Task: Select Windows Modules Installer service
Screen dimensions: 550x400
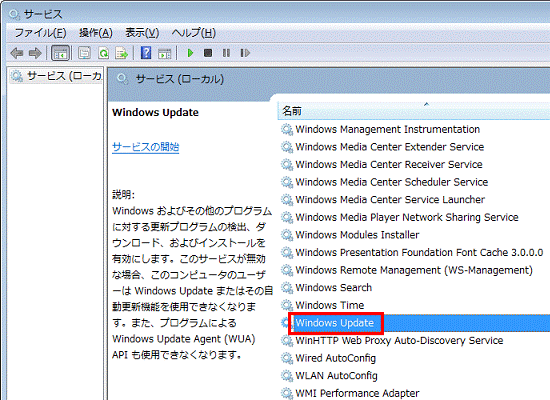Action: (415, 235)
